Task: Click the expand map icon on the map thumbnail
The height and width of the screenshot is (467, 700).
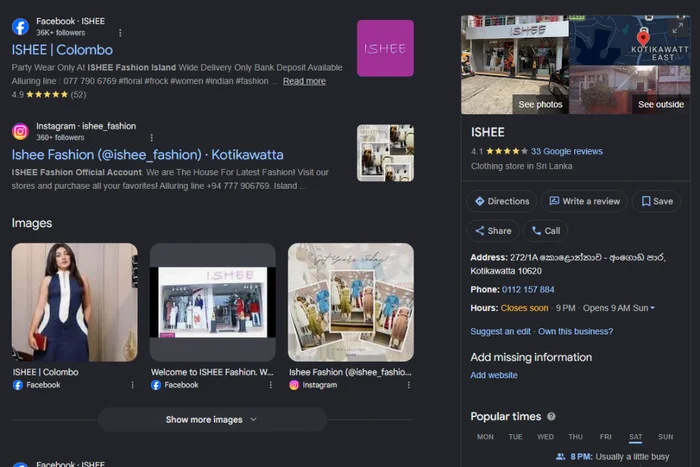Action: (678, 28)
